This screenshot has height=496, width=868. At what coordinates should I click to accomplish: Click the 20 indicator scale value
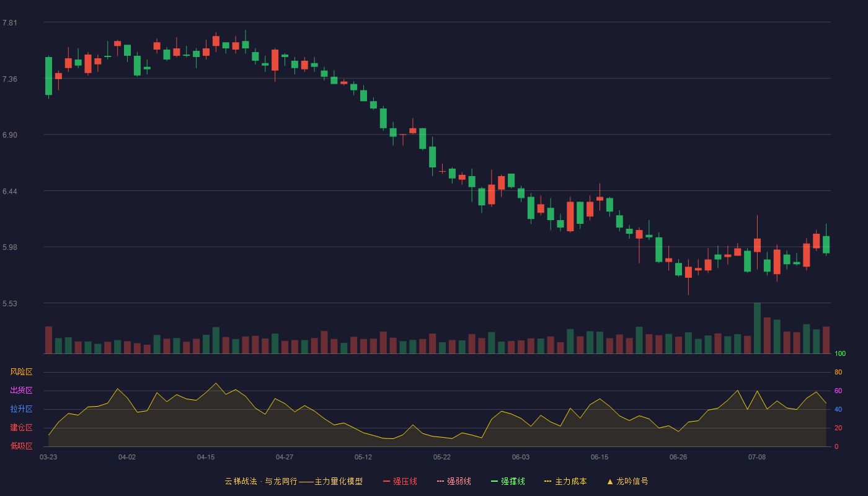click(x=838, y=428)
